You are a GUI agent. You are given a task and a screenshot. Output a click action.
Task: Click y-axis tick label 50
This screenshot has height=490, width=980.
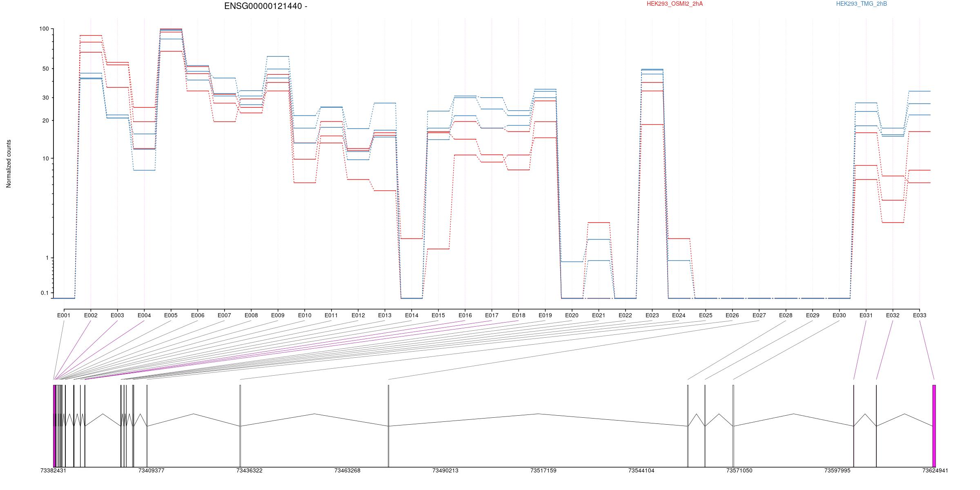pyautogui.click(x=45, y=69)
